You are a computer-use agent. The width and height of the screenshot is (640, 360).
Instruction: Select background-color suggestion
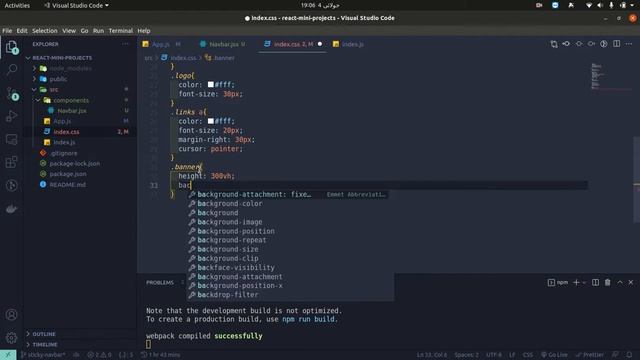click(x=290, y=204)
